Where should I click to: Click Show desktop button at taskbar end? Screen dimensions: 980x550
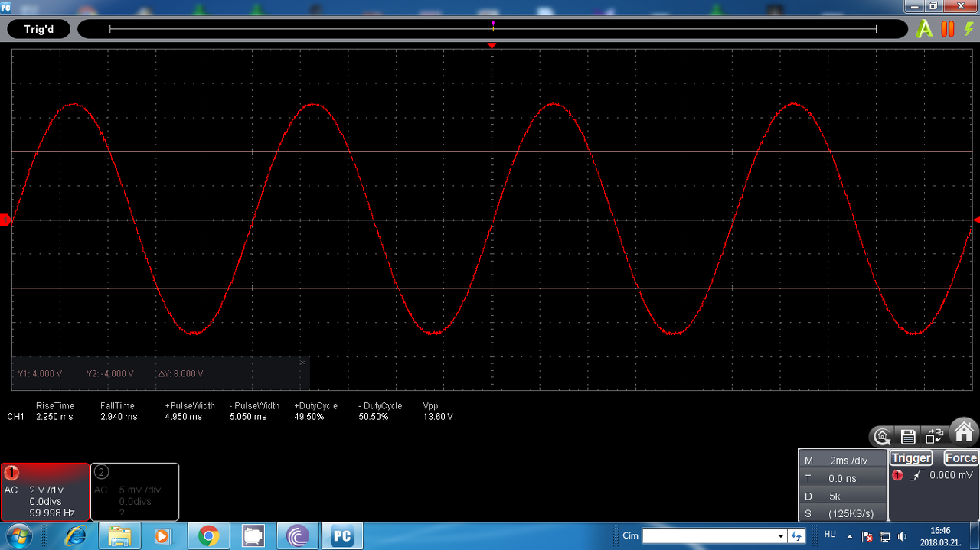tap(975, 535)
